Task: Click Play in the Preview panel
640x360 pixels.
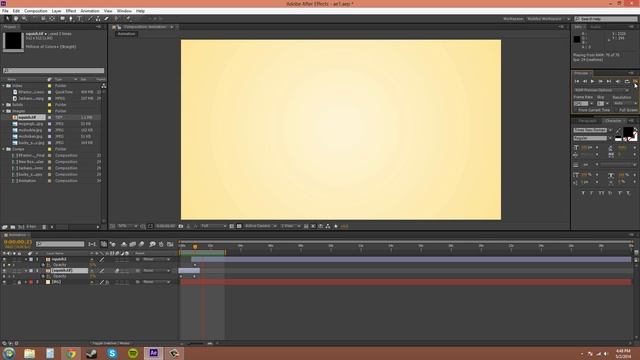Action: [592, 82]
